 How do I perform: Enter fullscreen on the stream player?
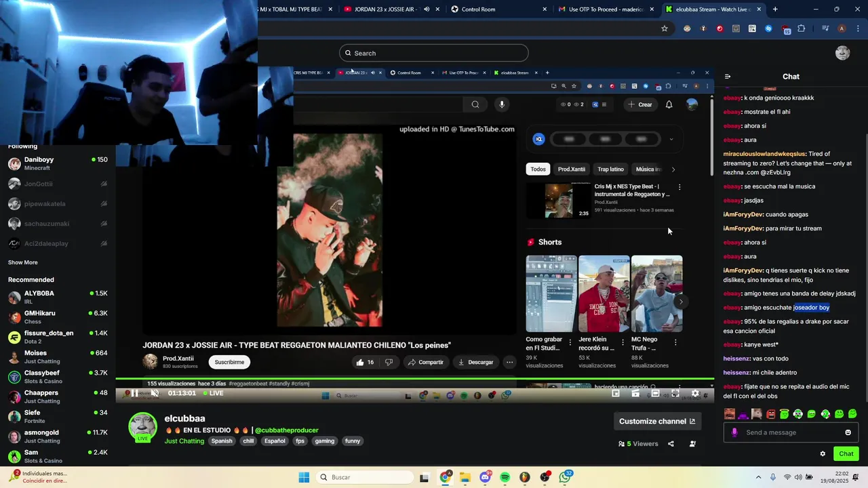point(675,393)
